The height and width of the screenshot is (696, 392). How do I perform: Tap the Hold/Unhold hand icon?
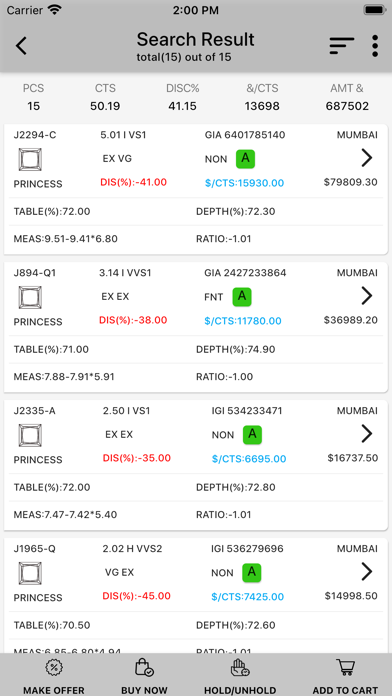coord(240,668)
